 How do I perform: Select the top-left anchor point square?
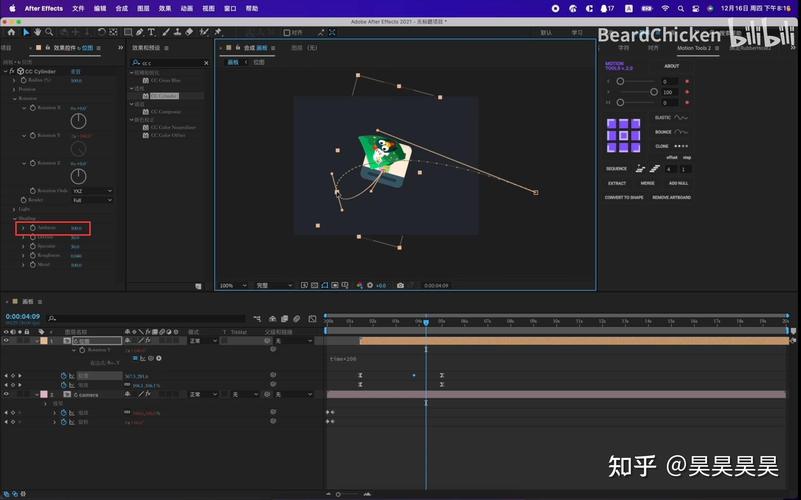(x=611, y=123)
